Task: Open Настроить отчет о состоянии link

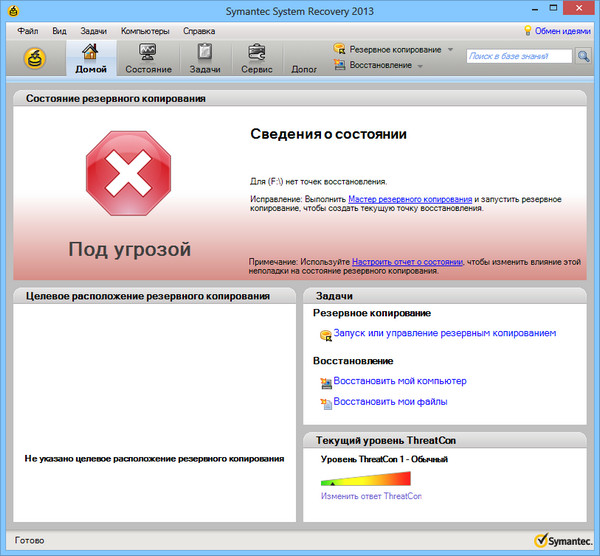Action: (407, 262)
